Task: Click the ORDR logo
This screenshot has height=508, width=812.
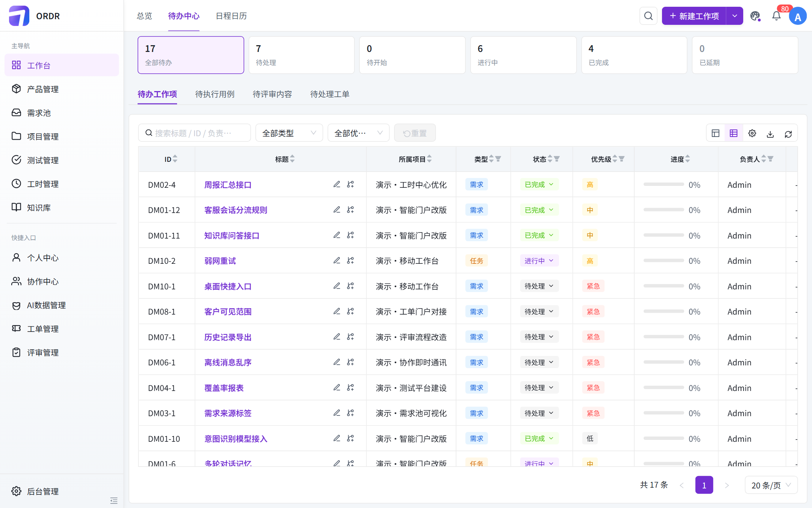Action: (34, 16)
